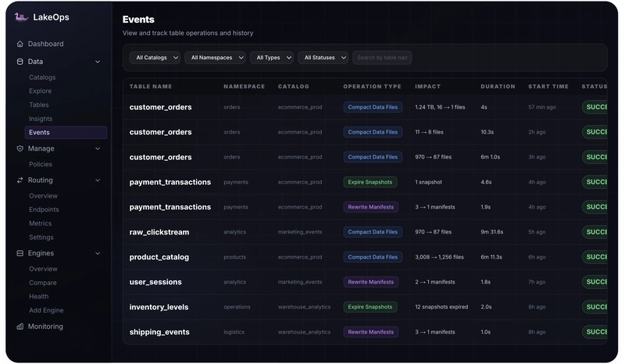Click the Engines server icon
The height and width of the screenshot is (364, 625).
point(20,253)
